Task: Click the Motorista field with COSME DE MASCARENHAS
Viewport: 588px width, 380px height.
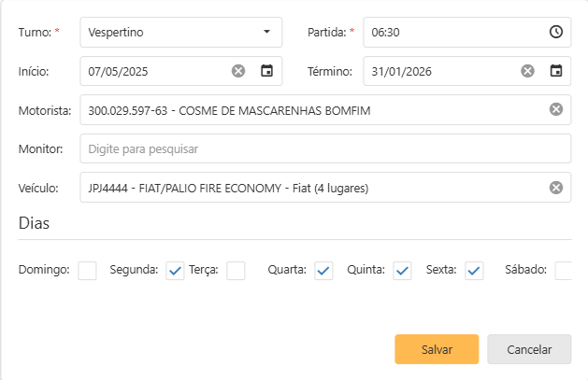Action: coord(325,109)
